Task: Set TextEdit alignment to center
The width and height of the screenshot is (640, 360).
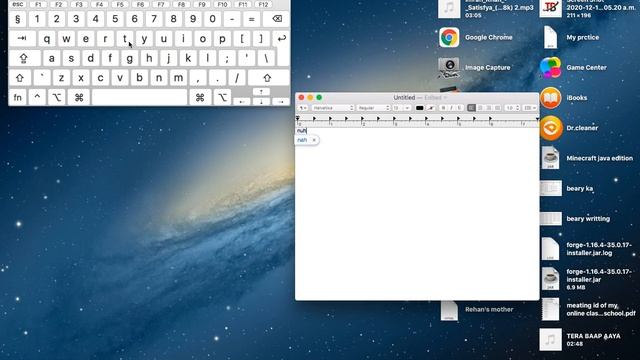Action: click(x=480, y=108)
